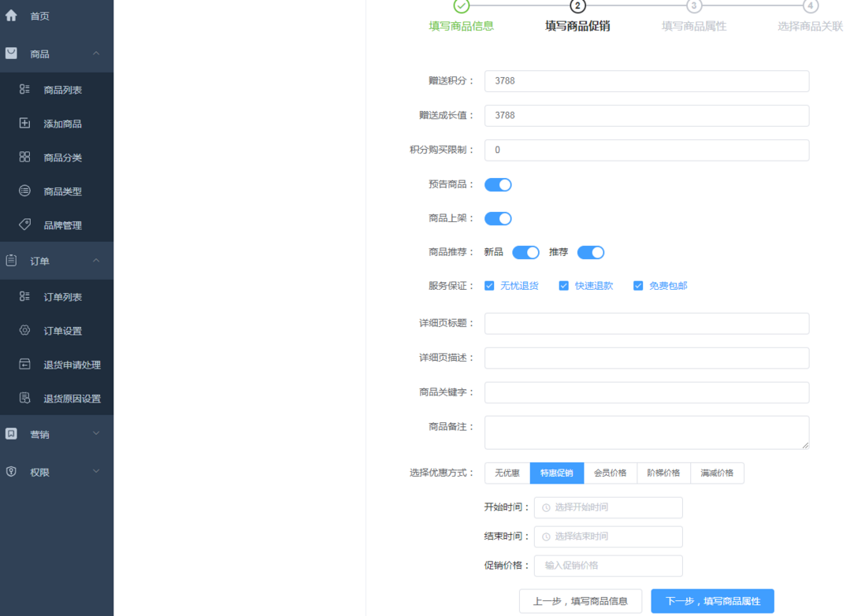Uncheck the 免费包邮 checkbox
Image resolution: width=865 pixels, height=616 pixels.
click(x=638, y=286)
